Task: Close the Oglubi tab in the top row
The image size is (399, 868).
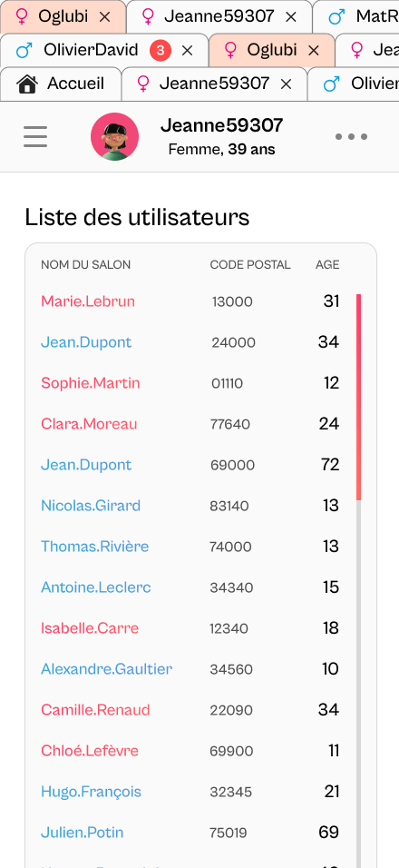Action: point(104,17)
